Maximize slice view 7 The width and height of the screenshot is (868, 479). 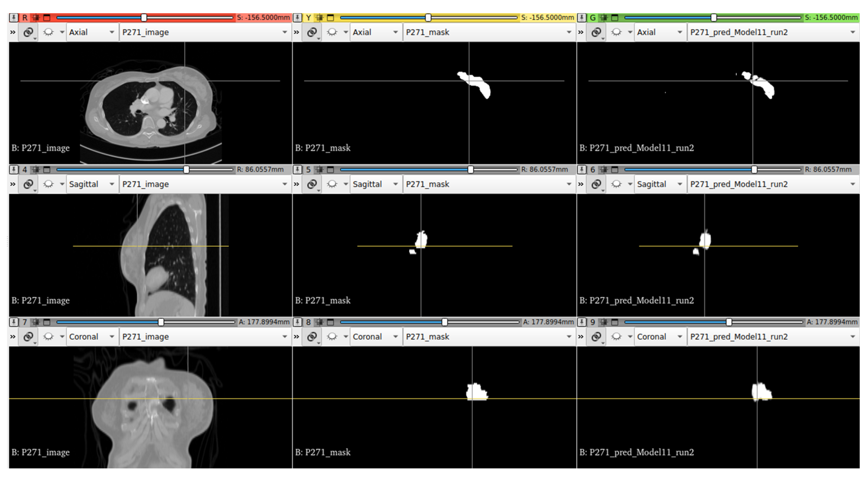47,322
